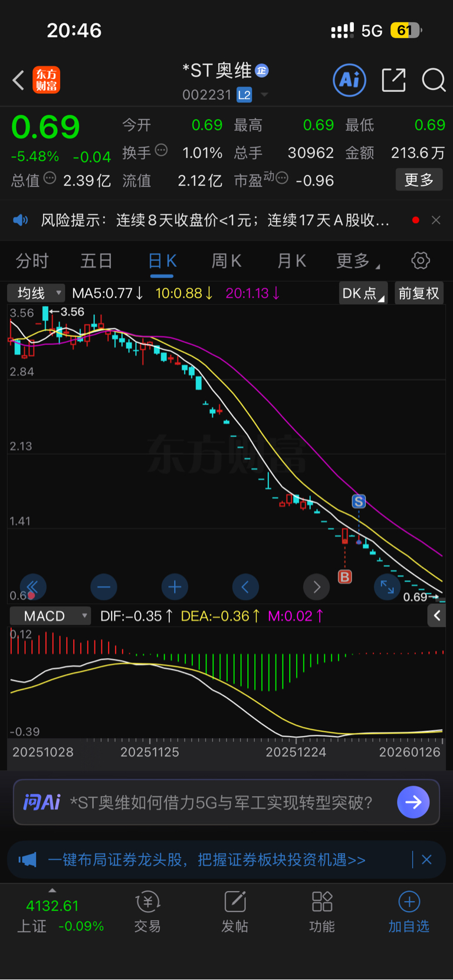Tap the 金额 213.6万 value

pos(418,153)
